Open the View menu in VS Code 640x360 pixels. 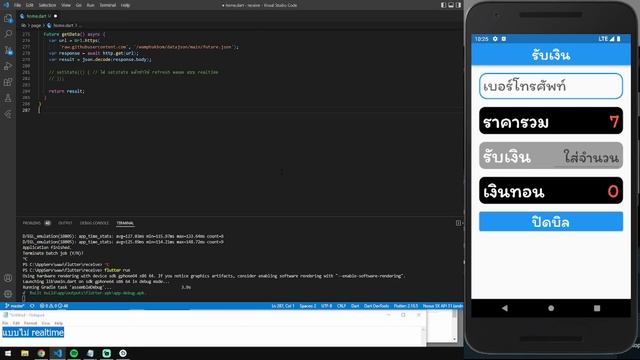click(66, 5)
